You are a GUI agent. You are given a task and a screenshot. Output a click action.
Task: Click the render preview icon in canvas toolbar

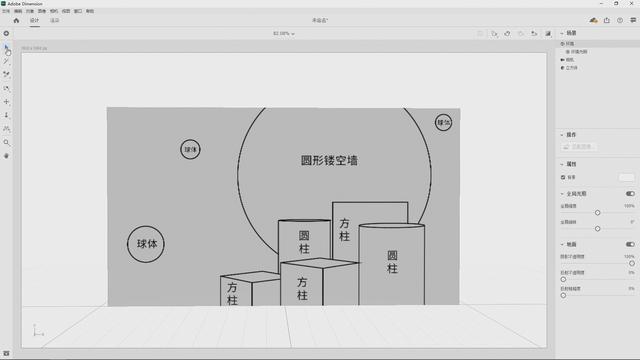[x=548, y=33]
